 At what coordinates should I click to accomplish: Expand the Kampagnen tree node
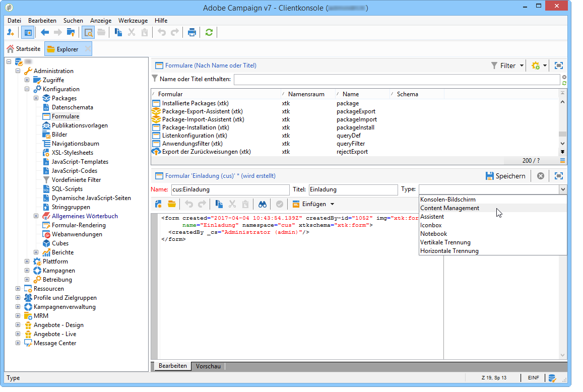pyautogui.click(x=27, y=271)
